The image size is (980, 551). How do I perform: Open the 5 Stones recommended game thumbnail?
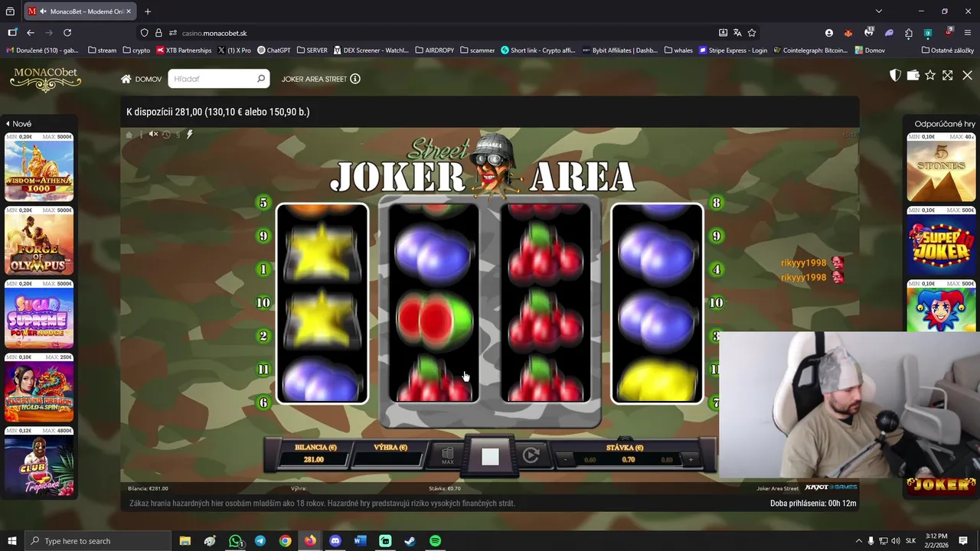pyautogui.click(x=941, y=168)
